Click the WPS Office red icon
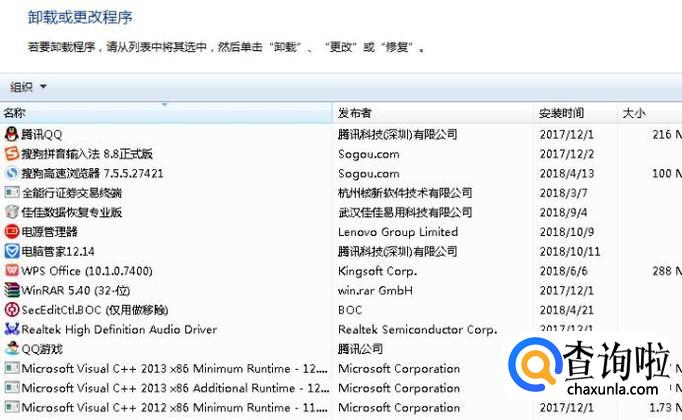This screenshot has height=420, width=682. tap(12, 270)
